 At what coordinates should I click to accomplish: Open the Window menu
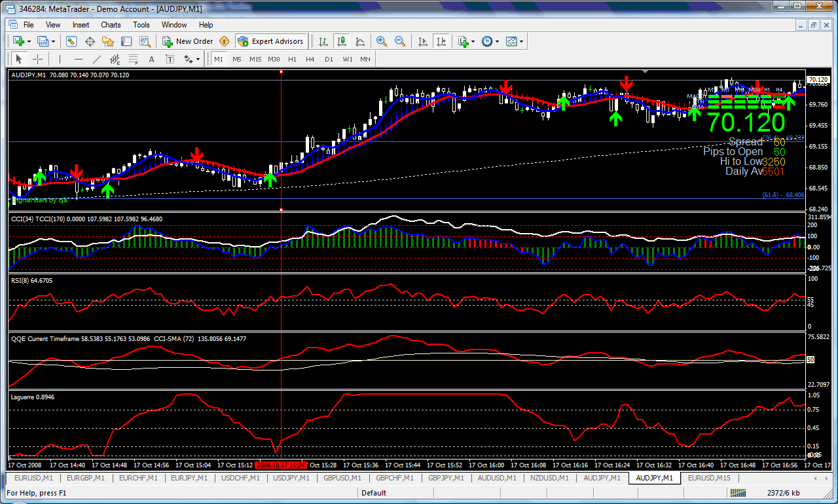pos(174,25)
